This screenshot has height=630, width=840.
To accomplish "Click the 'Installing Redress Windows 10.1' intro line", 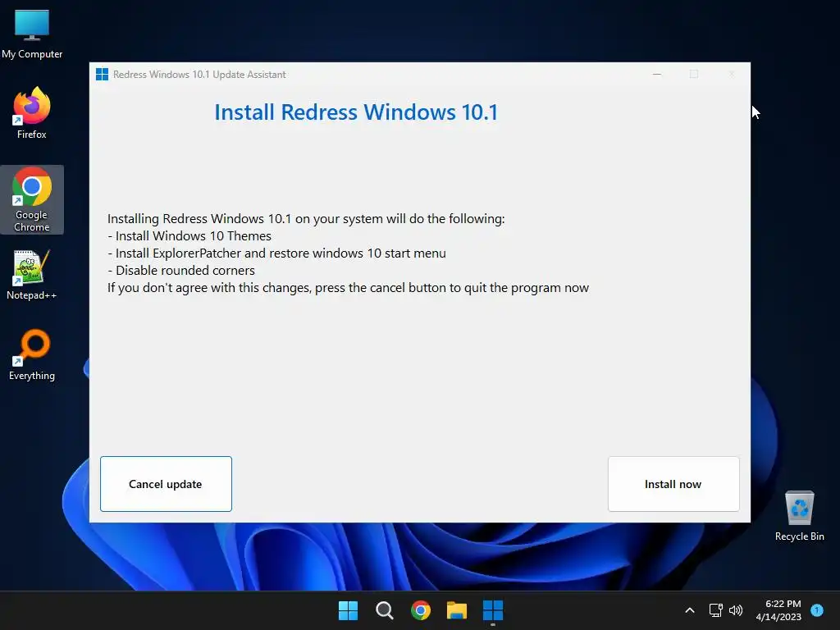I will 306,219.
